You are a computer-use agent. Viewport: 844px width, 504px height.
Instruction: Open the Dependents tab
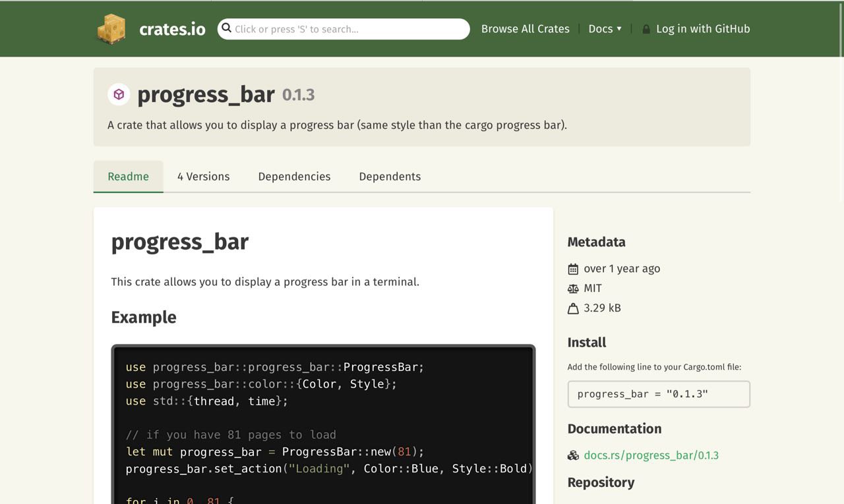[390, 177]
